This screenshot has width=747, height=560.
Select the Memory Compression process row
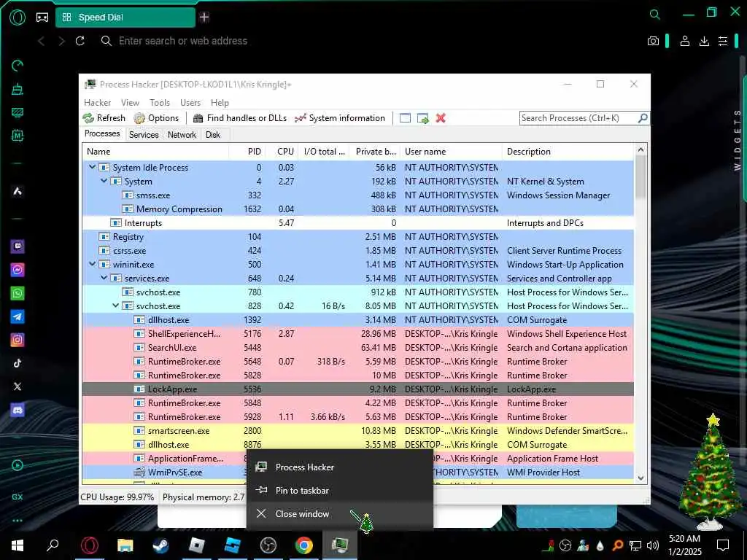[357, 209]
